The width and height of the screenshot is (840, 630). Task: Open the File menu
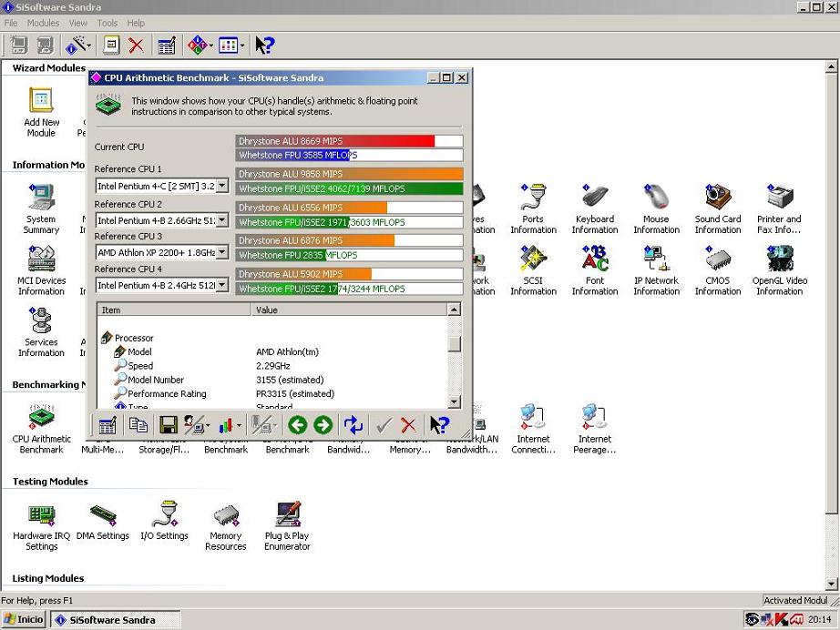(11, 23)
